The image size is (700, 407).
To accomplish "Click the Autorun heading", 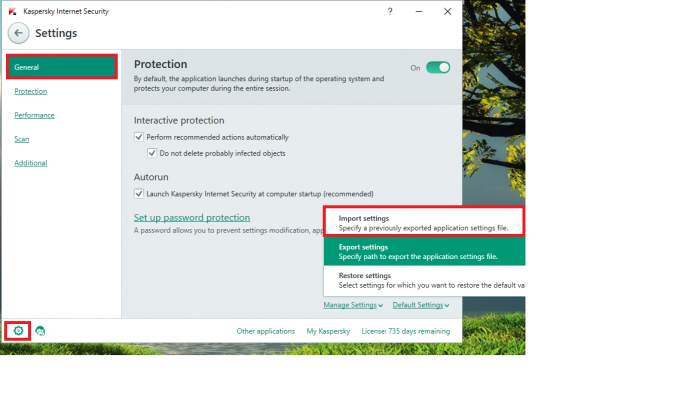I will click(151, 177).
